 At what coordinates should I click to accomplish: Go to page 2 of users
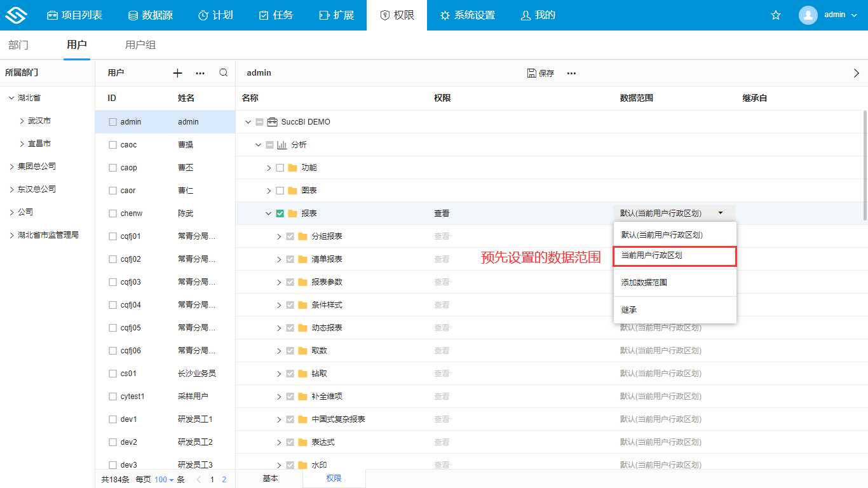224,480
